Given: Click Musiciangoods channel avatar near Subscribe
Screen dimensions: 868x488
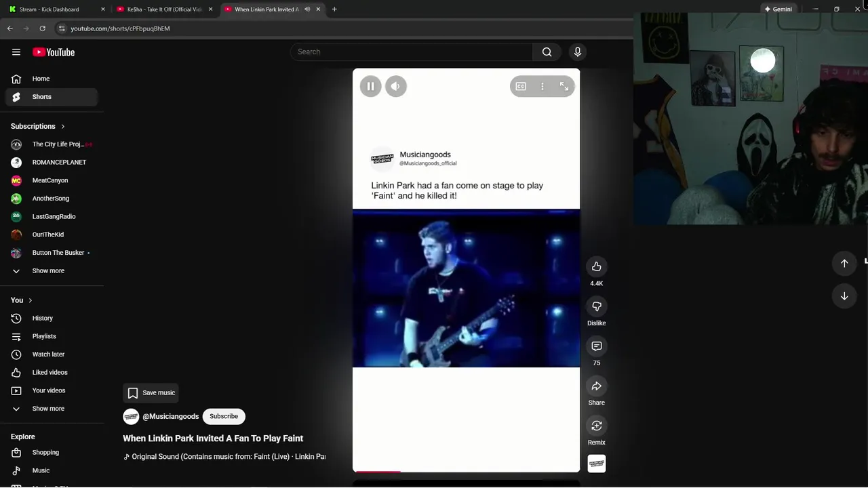Looking at the screenshot, I should click(131, 416).
